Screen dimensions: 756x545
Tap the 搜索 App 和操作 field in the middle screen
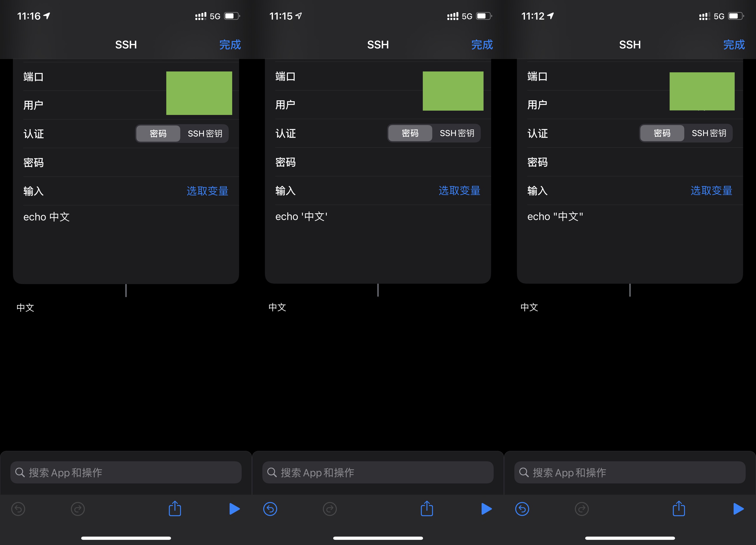378,472
